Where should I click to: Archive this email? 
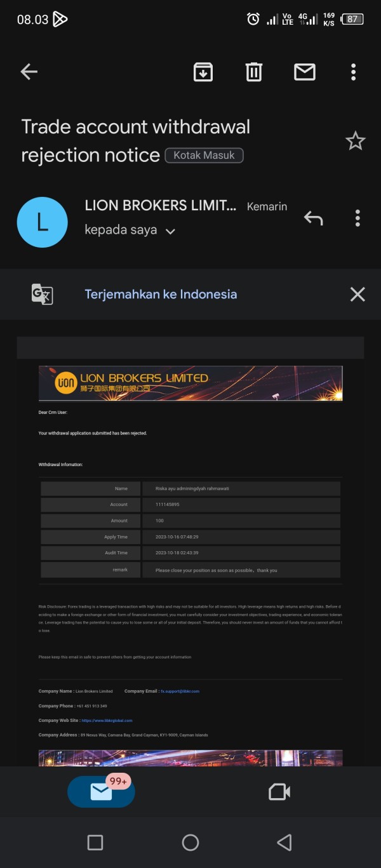[x=203, y=72]
